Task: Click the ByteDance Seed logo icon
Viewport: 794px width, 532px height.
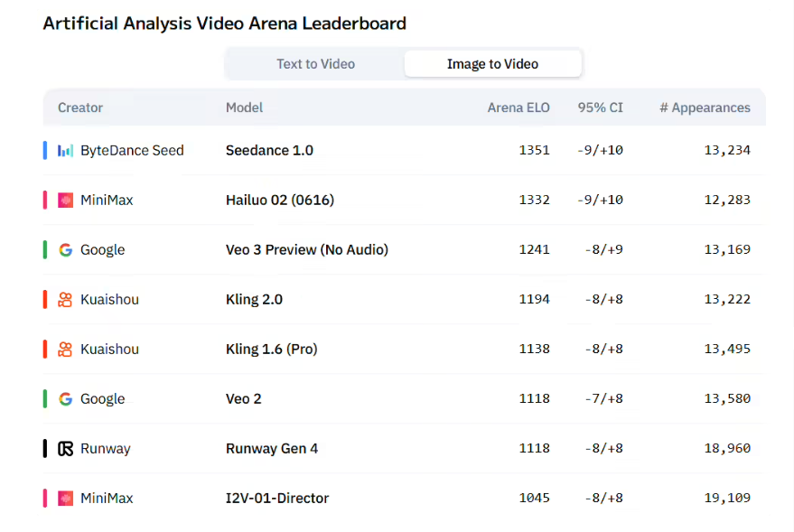Action: coord(65,150)
